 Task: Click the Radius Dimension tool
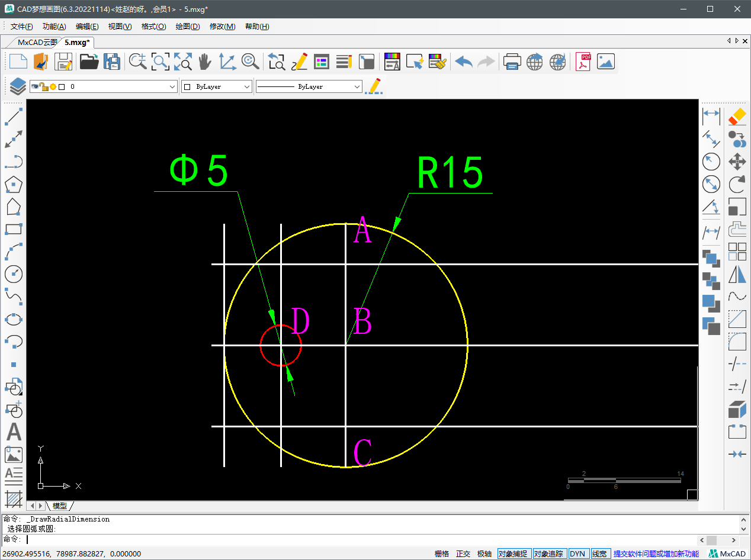click(711, 161)
